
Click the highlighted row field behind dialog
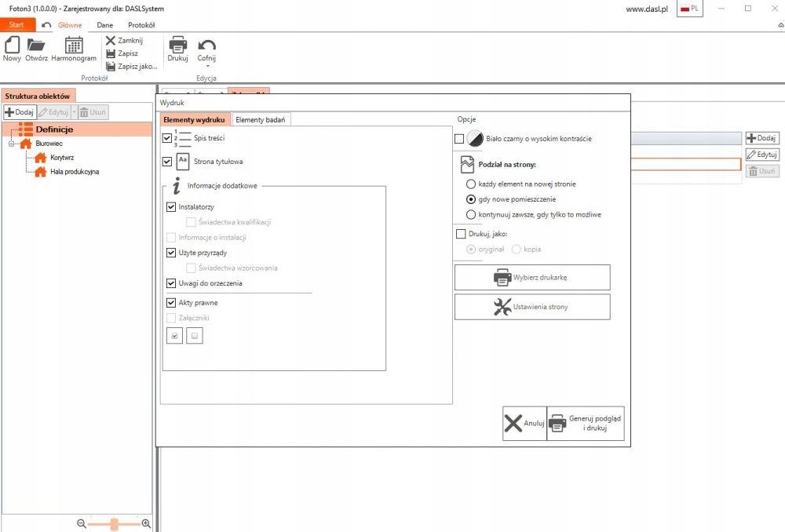(x=686, y=164)
